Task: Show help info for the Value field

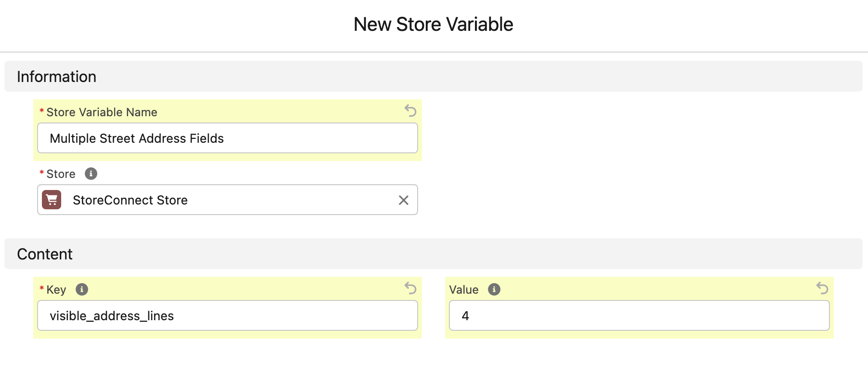Action: [x=493, y=289]
